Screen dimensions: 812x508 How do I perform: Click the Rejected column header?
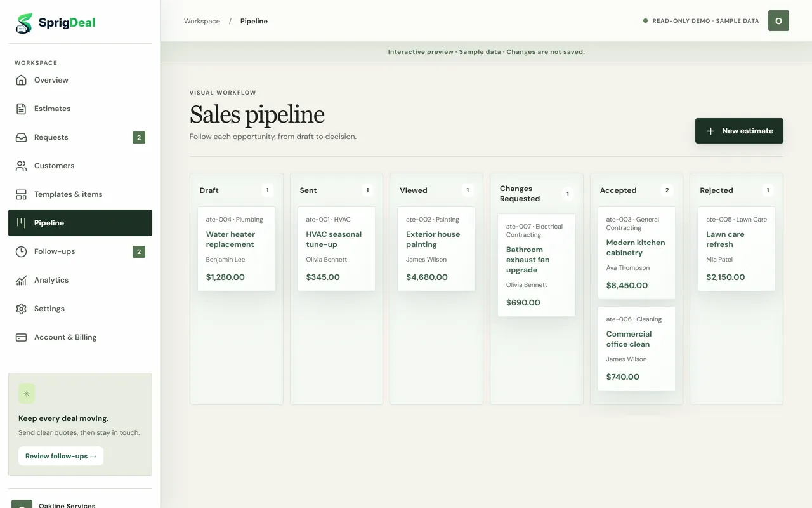click(x=717, y=190)
